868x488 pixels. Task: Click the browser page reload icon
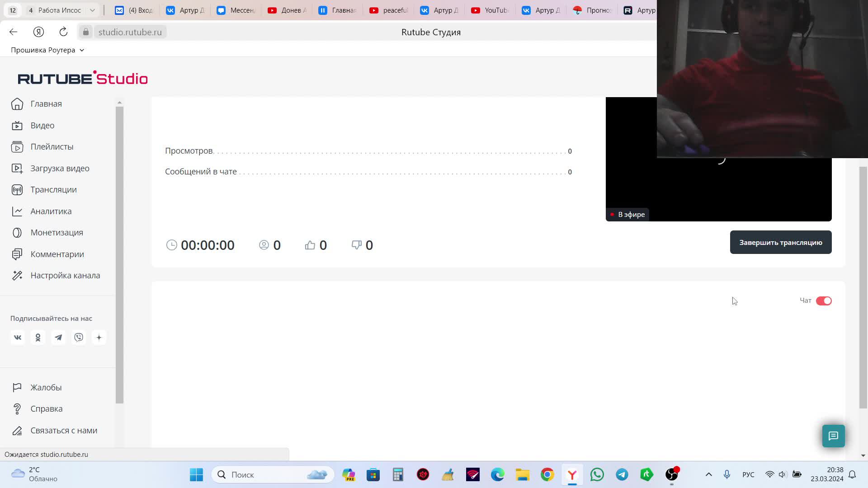63,32
